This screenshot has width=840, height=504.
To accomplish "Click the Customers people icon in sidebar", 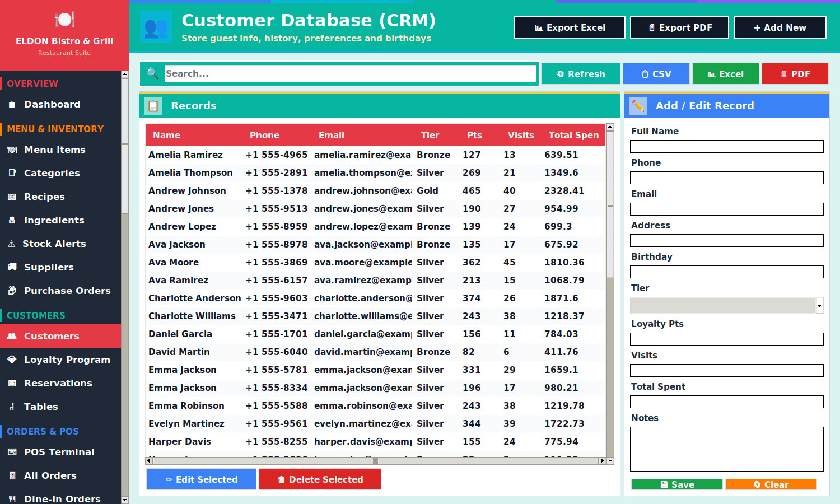I will point(12,336).
